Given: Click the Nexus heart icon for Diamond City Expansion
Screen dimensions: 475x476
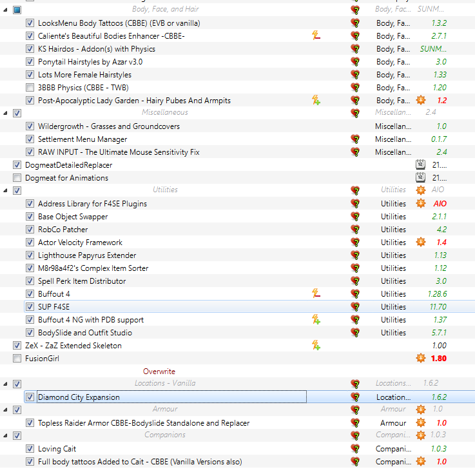Looking at the screenshot, I should tap(355, 397).
